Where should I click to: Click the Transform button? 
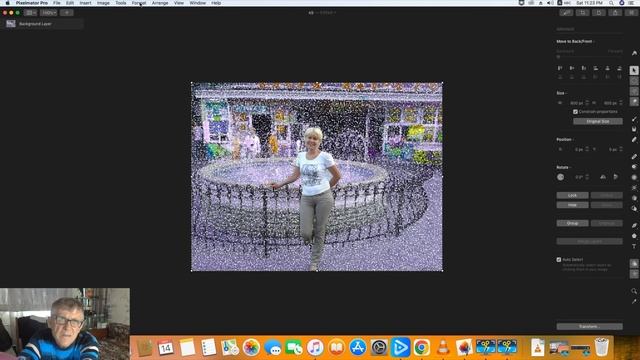(x=589, y=327)
